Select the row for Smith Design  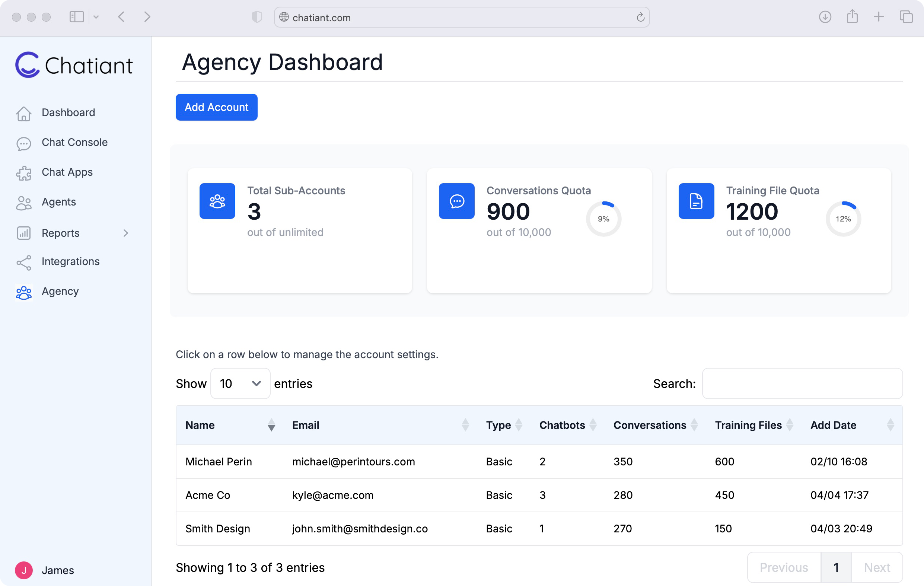coord(461,528)
